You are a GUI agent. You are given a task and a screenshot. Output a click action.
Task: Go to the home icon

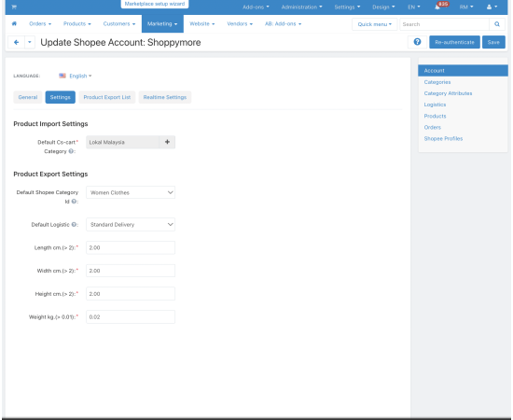(x=14, y=23)
